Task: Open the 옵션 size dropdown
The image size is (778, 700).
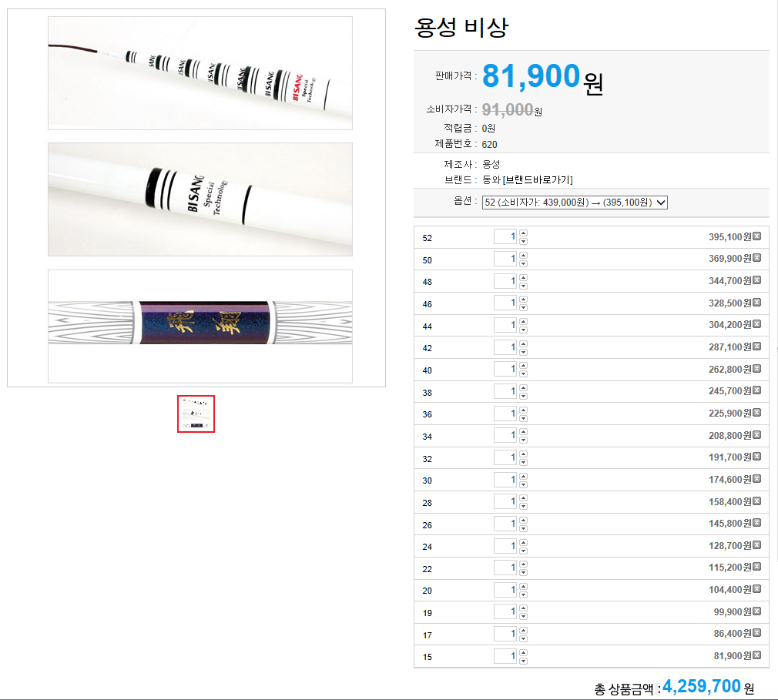Action: point(575,203)
